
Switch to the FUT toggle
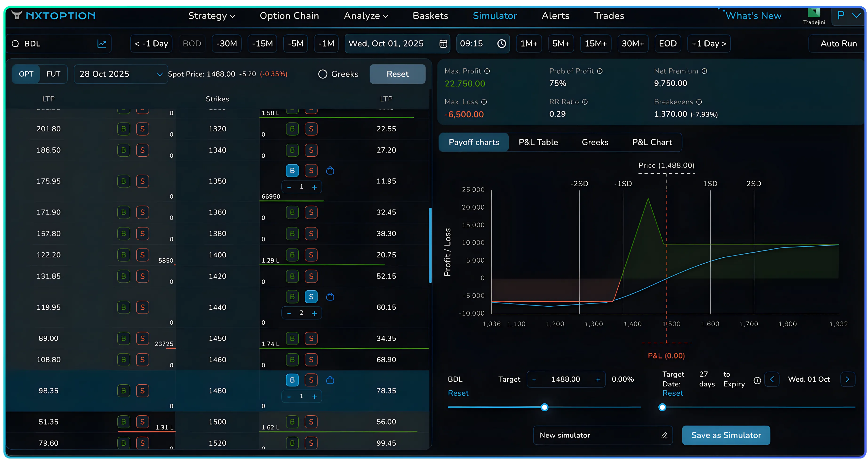click(53, 74)
